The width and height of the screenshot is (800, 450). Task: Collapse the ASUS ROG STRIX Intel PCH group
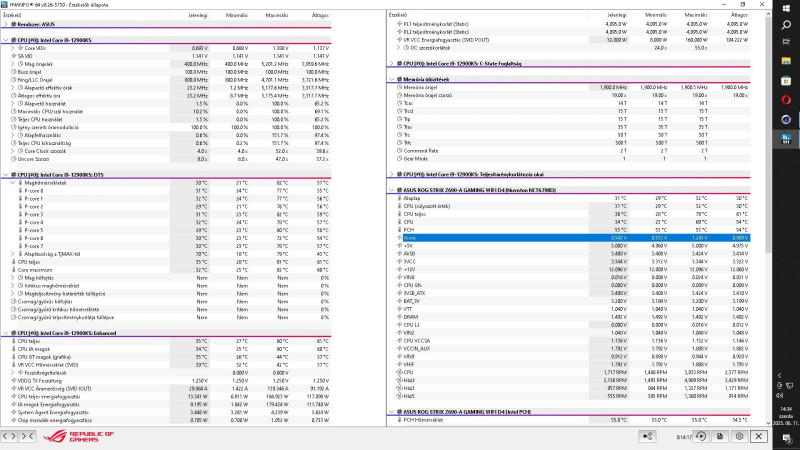click(391, 412)
